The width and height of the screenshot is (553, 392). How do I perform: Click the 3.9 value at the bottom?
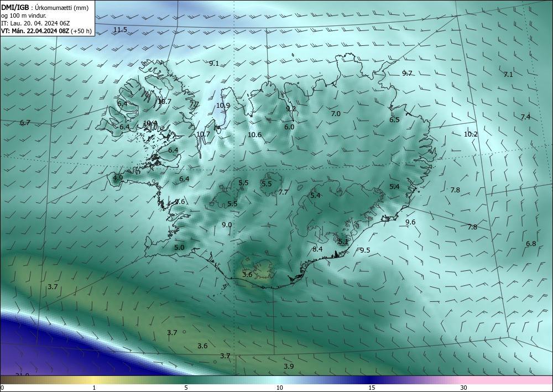pyautogui.click(x=289, y=366)
